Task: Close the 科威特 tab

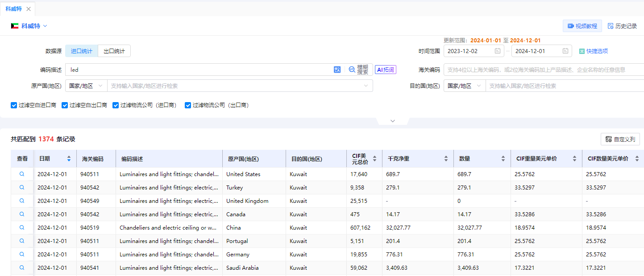Action: (29, 9)
